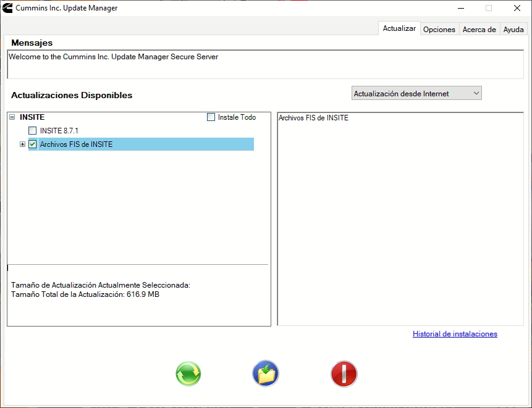
Task: Enable the Instale Todo checkbox
Action: point(211,117)
